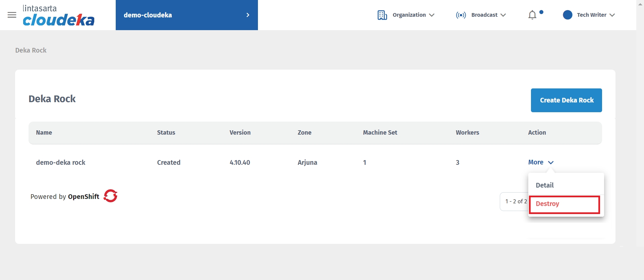Viewport: 644px width, 280px height.
Task: Click the arrow on demo-cloudeka project selector
Action: click(248, 15)
